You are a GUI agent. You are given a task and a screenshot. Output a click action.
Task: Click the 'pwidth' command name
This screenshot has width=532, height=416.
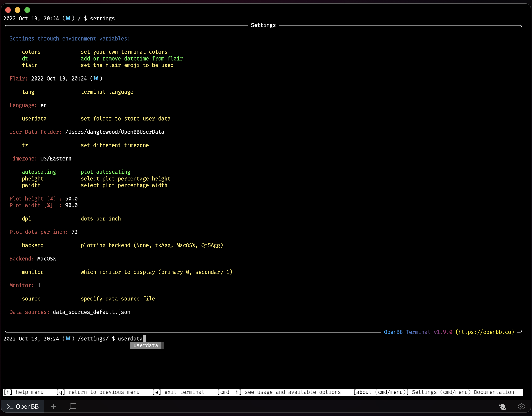[x=31, y=185]
